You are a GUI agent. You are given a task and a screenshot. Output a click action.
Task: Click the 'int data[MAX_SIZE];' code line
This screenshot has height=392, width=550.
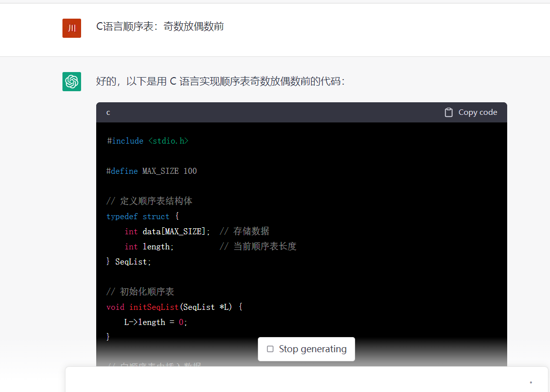167,231
